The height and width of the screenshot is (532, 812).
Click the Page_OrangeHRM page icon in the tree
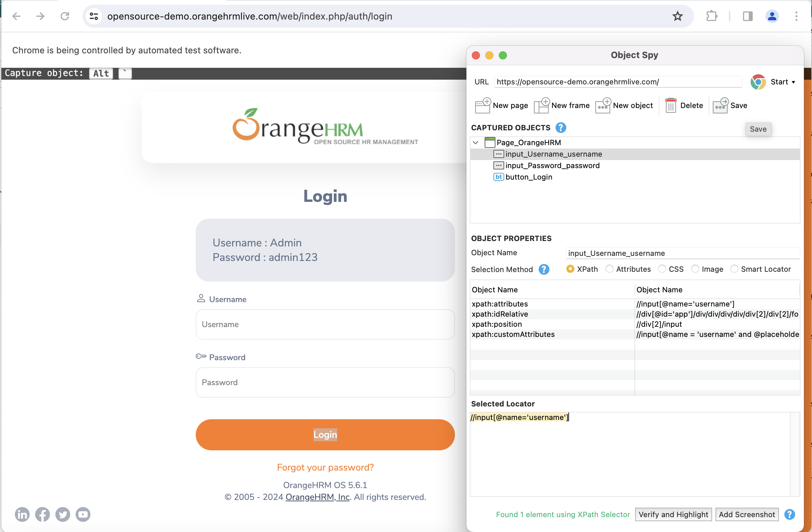point(490,142)
